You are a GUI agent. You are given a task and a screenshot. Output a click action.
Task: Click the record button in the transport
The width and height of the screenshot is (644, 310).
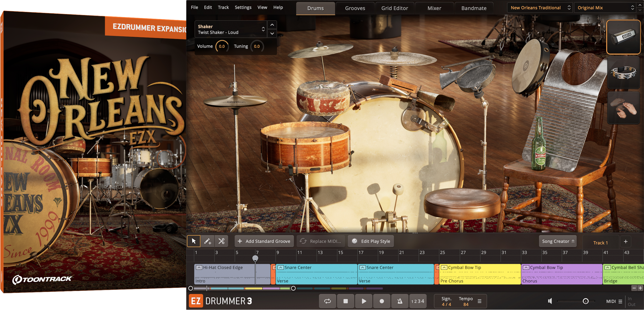click(x=382, y=301)
